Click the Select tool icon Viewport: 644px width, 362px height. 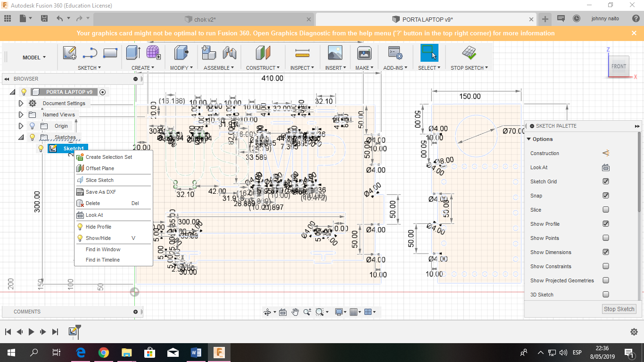click(x=429, y=53)
